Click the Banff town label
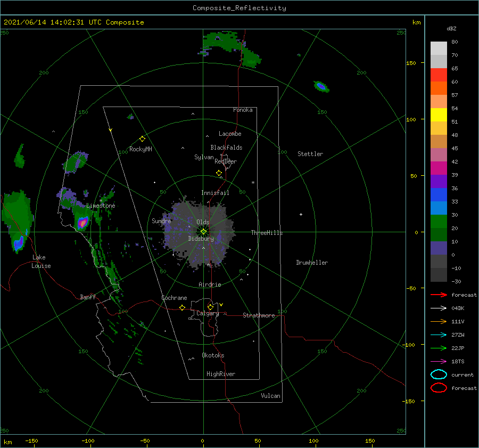 (88, 297)
